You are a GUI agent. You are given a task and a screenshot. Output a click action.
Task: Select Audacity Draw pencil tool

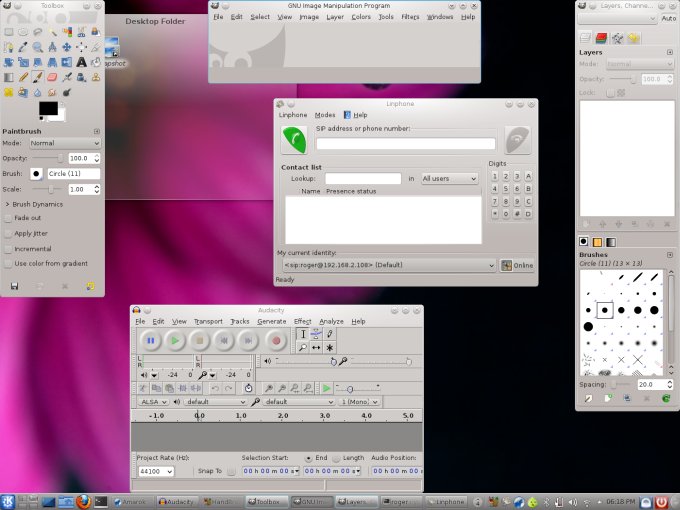pos(330,334)
